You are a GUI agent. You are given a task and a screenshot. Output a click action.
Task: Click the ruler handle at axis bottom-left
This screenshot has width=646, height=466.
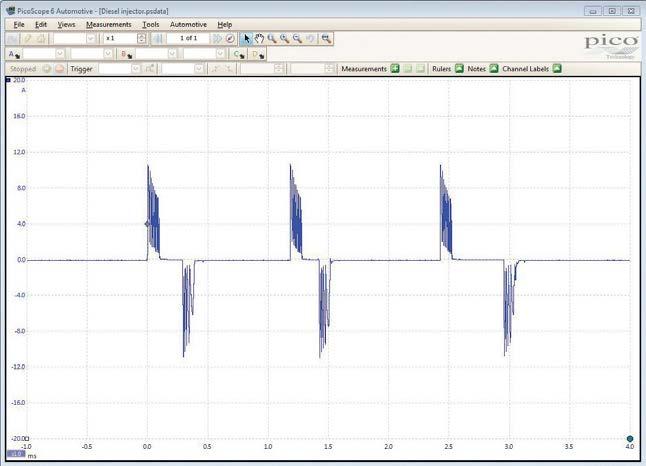point(27,438)
